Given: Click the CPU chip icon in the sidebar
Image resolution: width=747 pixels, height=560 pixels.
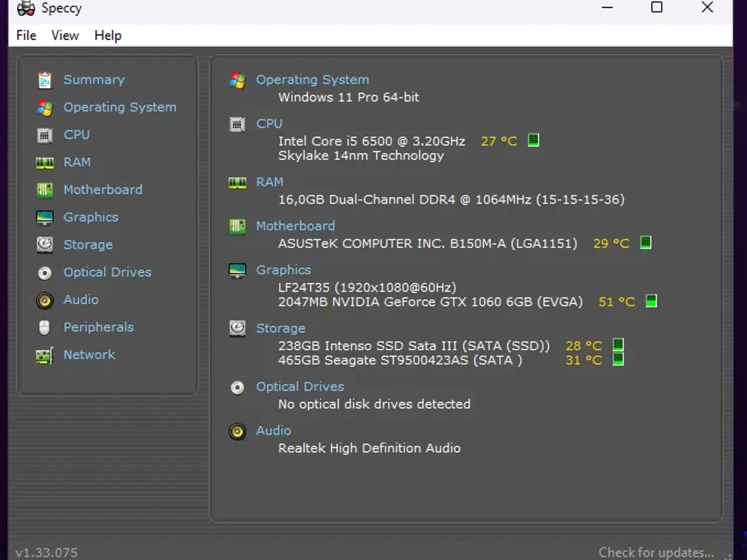Looking at the screenshot, I should [x=44, y=135].
